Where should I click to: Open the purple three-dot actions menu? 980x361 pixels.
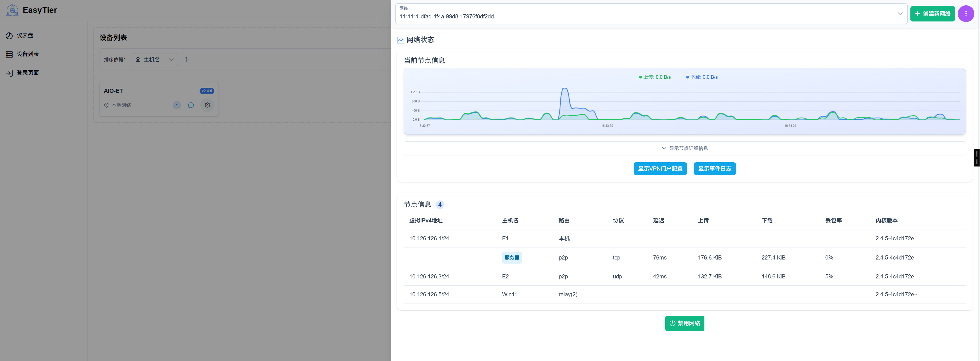pyautogui.click(x=966, y=14)
